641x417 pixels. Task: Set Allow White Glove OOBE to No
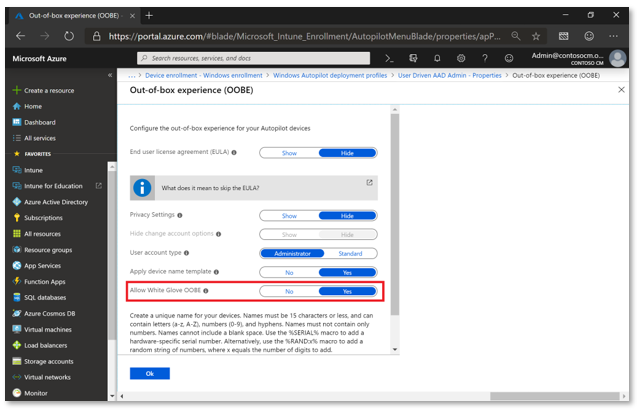click(x=288, y=292)
